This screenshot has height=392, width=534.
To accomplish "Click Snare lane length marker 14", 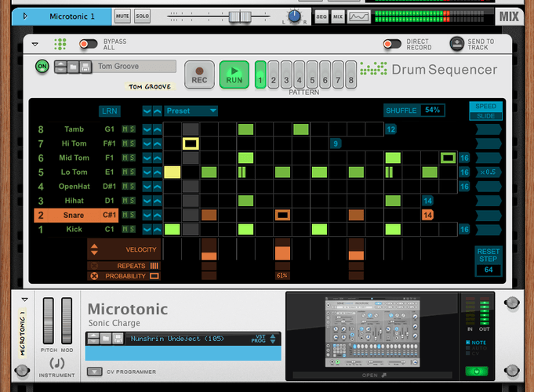I will point(427,215).
